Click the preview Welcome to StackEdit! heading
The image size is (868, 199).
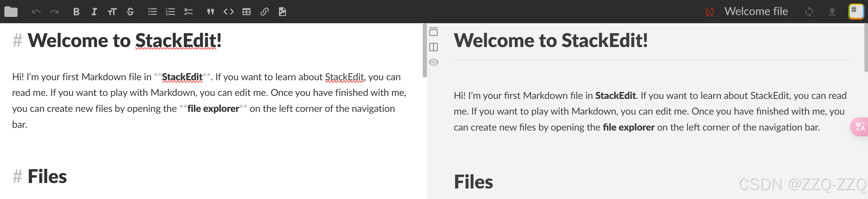pyautogui.click(x=551, y=40)
